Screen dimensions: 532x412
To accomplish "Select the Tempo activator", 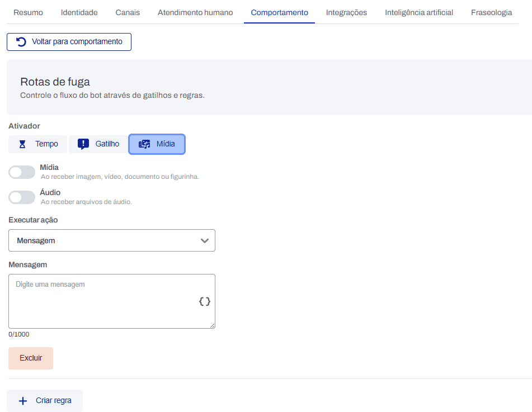I will click(x=38, y=144).
